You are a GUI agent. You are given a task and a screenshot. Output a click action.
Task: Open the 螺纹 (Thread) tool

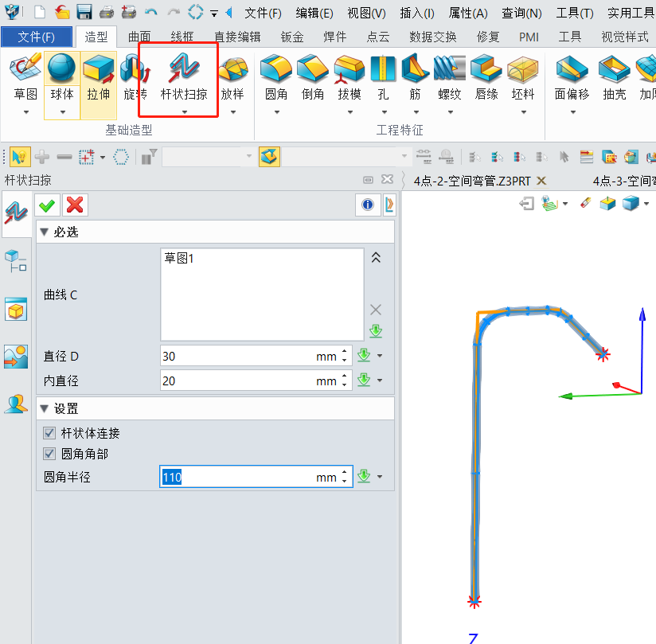pos(450,78)
